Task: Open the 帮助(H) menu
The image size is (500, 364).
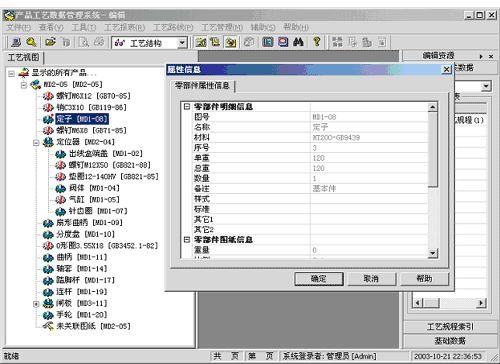Action: point(296,27)
